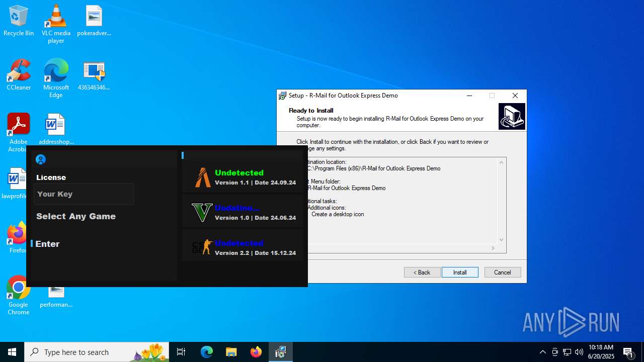This screenshot has height=362, width=644.
Task: Choose the Undetected Version 1.1 game entry
Action: point(243,177)
